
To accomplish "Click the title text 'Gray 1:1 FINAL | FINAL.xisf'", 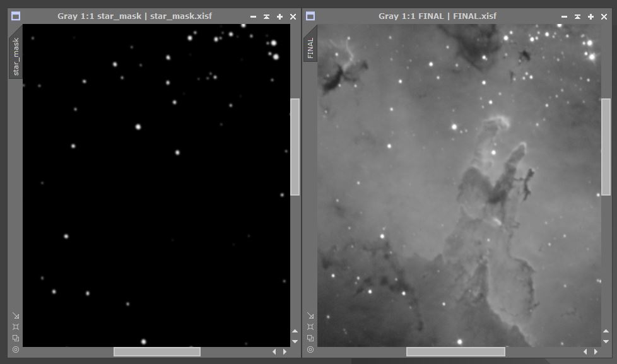I will 437,16.
